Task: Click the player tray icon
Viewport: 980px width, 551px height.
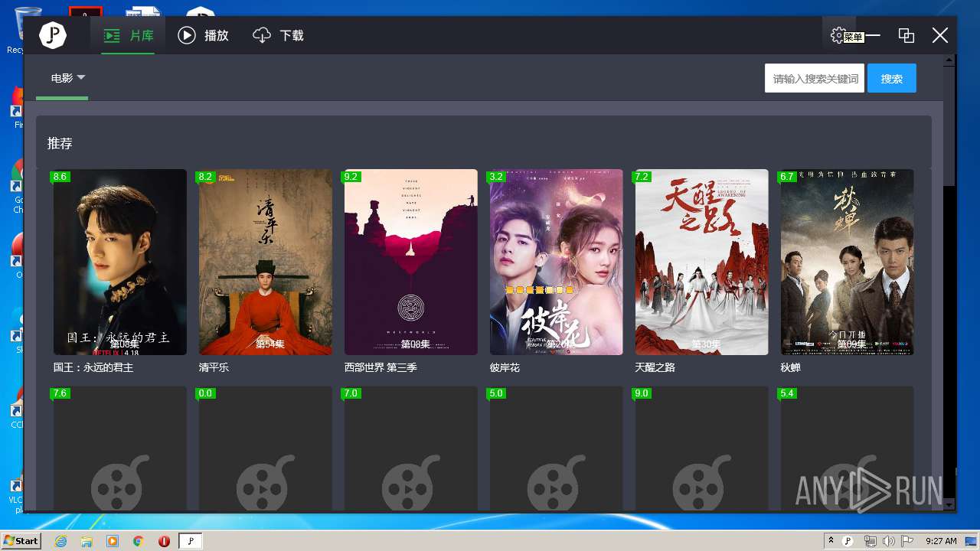Action: click(x=848, y=541)
